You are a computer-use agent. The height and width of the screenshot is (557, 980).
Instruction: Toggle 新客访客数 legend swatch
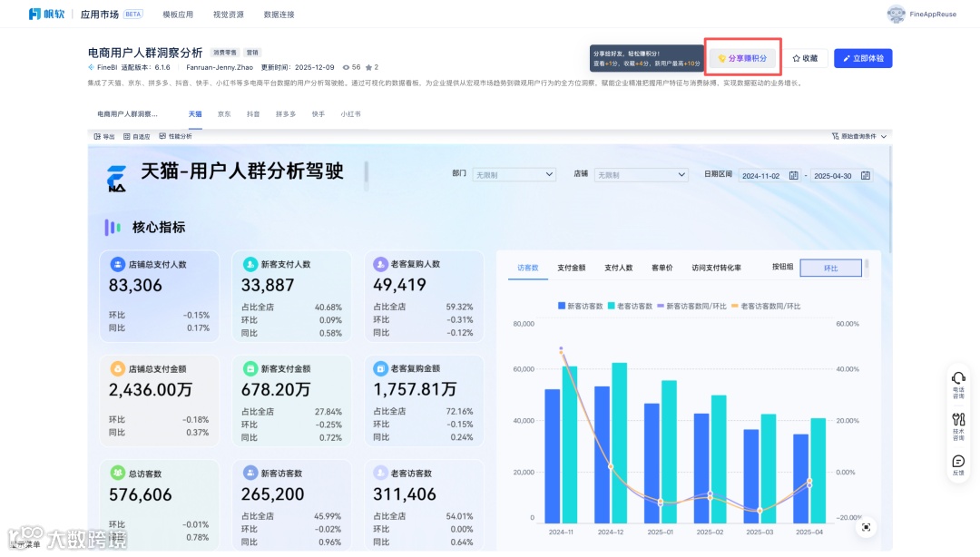(x=562, y=306)
